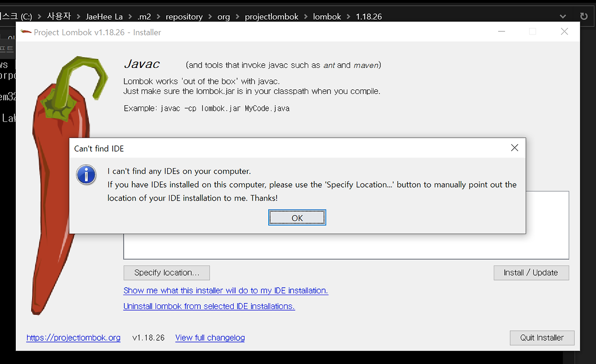Select 'org' in Explorer address breadcrumb
Image resolution: width=596 pixels, height=364 pixels.
(223, 16)
